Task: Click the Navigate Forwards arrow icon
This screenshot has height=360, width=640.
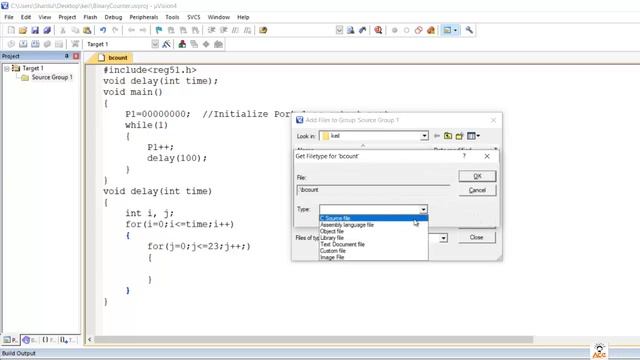Action: pyautogui.click(x=143, y=30)
